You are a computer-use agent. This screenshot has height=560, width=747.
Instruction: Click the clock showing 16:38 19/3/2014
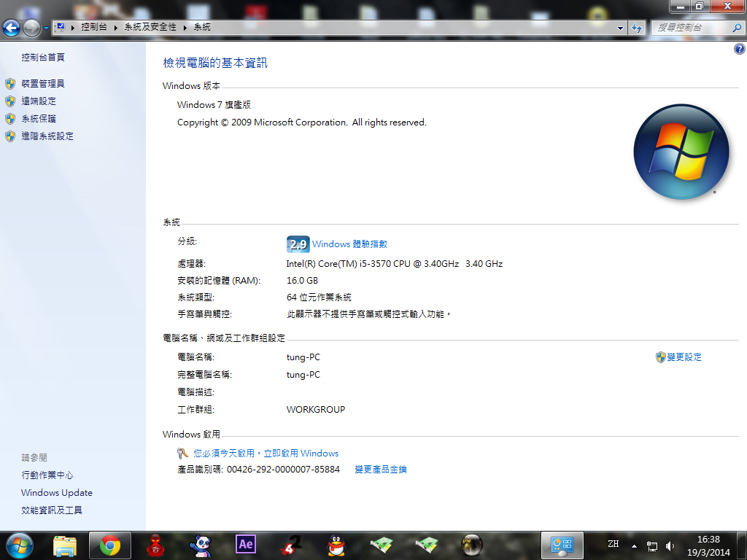pyautogui.click(x=708, y=546)
